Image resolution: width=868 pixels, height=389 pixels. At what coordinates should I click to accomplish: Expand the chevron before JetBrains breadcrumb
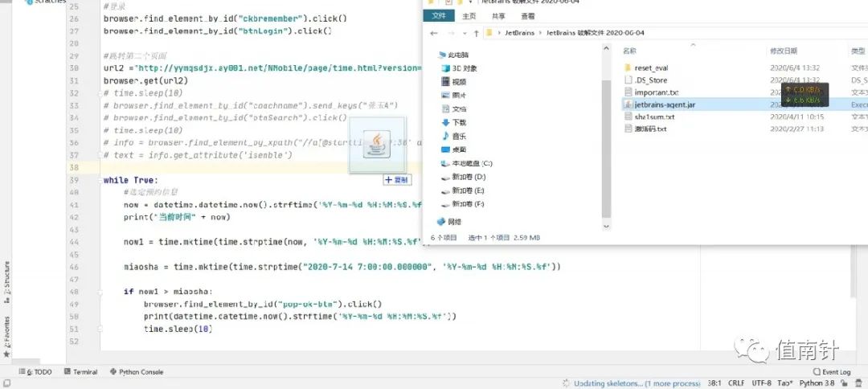click(499, 33)
